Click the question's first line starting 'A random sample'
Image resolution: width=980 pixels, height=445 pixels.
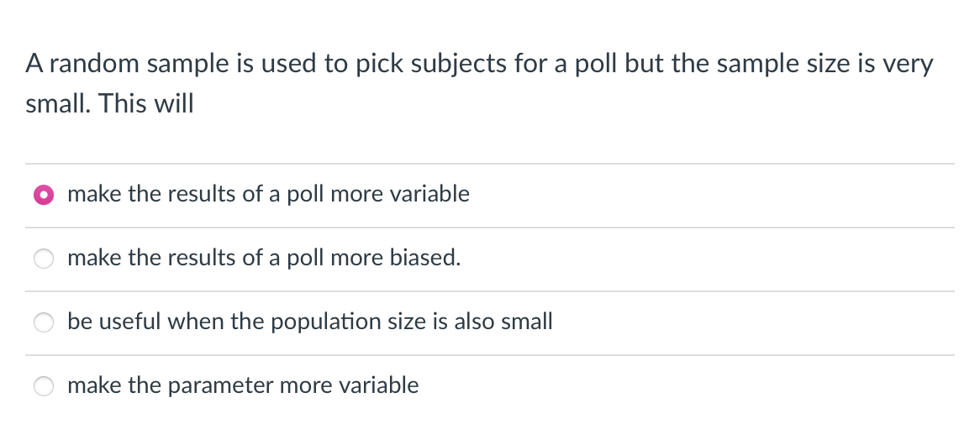click(x=479, y=64)
